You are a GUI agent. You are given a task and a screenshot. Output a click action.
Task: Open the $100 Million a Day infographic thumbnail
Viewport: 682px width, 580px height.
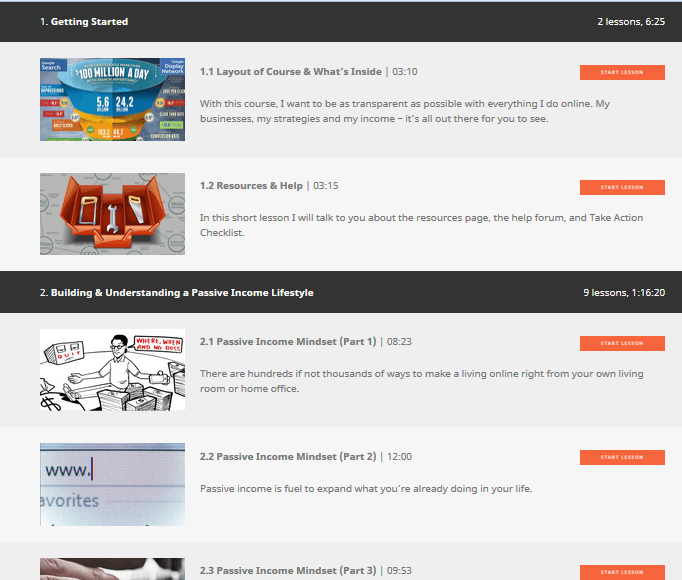click(x=112, y=99)
